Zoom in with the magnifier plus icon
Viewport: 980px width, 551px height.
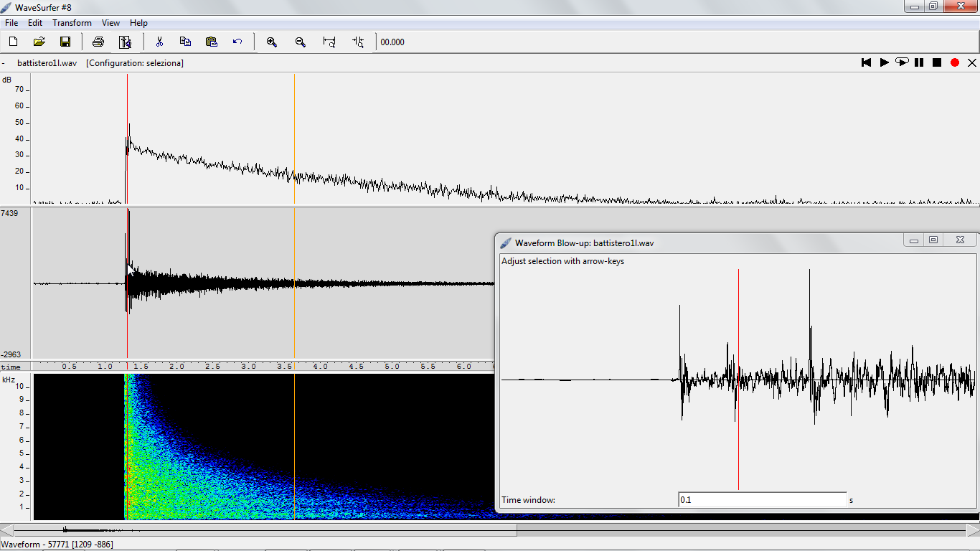[272, 42]
